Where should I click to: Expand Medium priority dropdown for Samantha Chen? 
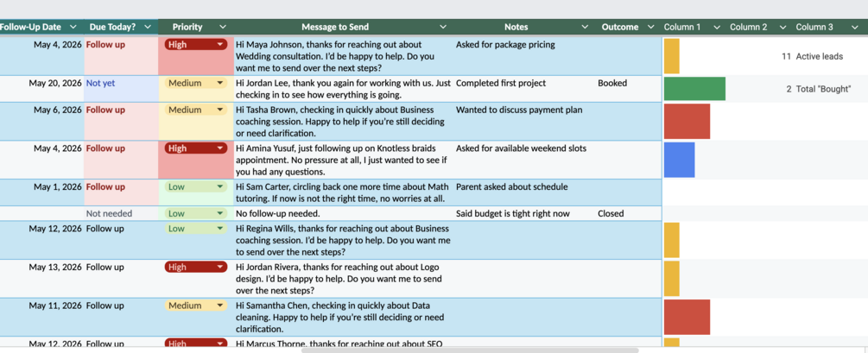pos(220,306)
